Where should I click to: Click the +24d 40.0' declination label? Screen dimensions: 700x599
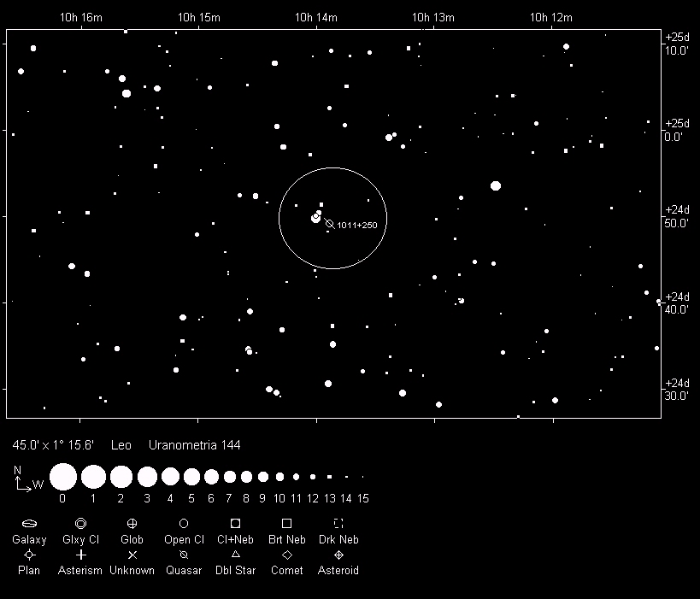(x=677, y=302)
